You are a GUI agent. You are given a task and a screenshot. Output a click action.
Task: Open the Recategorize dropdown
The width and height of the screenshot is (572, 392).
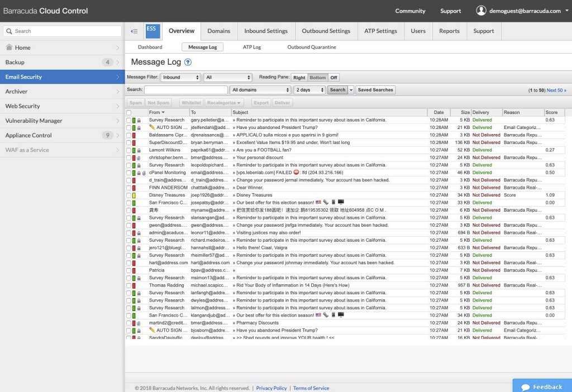(x=223, y=103)
